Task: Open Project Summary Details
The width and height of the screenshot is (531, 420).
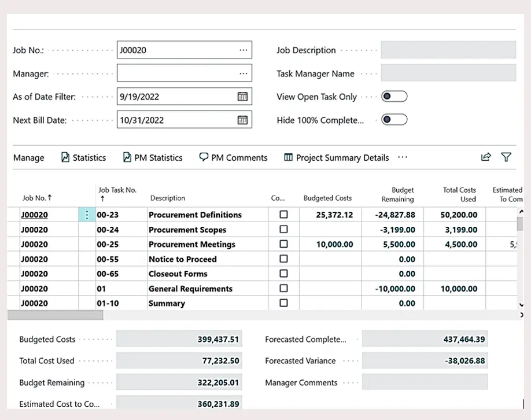Action: pyautogui.click(x=336, y=157)
